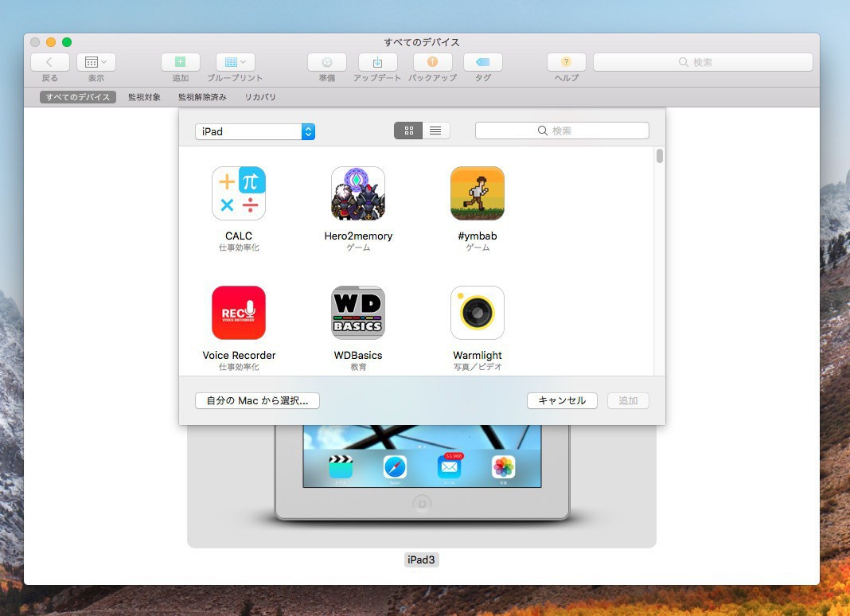Switch to the 監視解除済み tab
Screen dimensions: 850x616
click(x=202, y=97)
